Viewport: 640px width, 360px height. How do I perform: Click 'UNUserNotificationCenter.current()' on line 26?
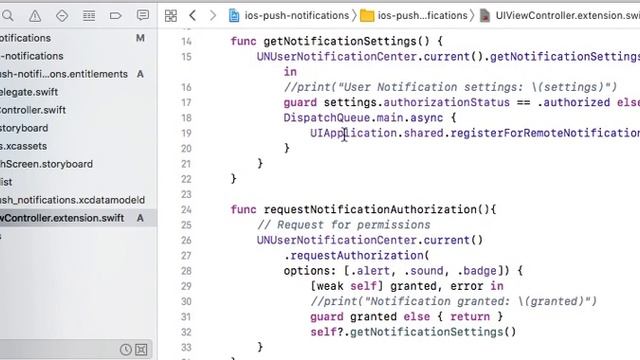pos(370,240)
